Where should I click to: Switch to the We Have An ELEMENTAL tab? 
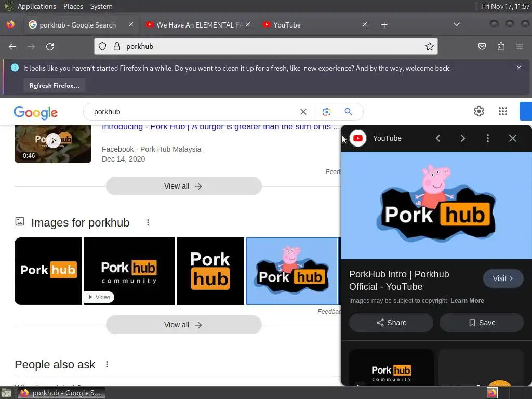click(198, 25)
